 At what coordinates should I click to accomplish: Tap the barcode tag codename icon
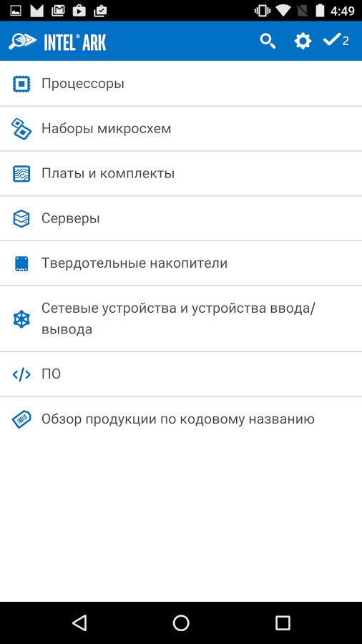point(21,419)
